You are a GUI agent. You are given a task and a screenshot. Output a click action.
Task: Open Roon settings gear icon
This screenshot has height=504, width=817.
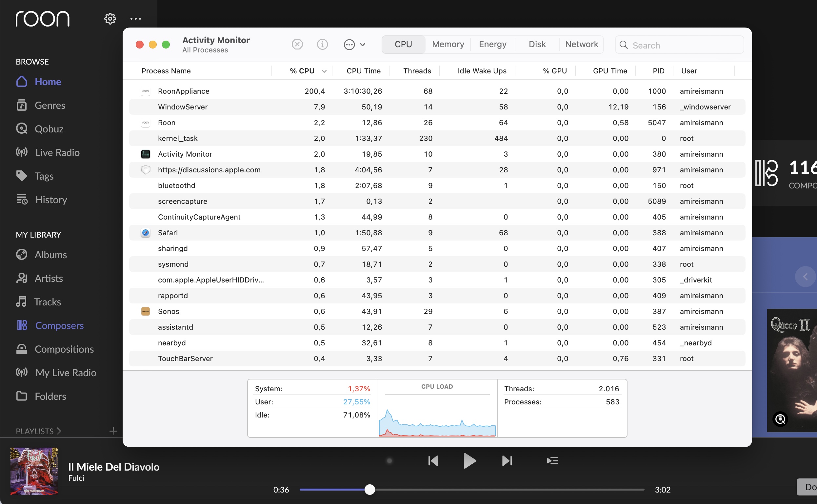click(110, 19)
